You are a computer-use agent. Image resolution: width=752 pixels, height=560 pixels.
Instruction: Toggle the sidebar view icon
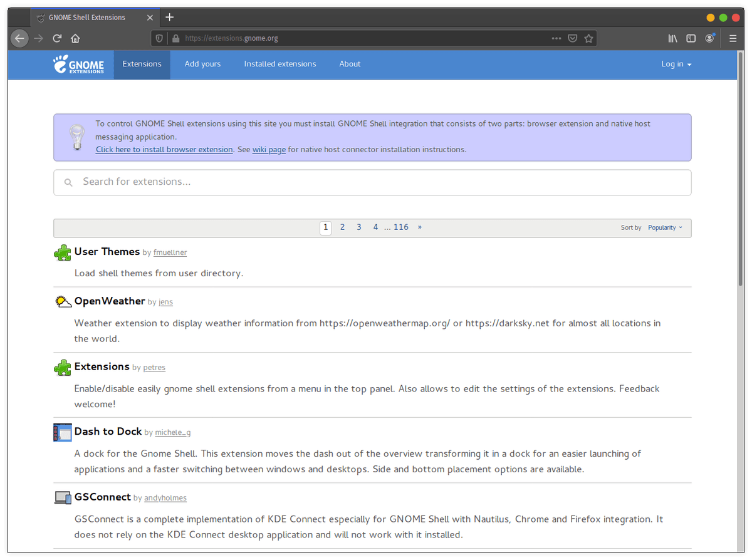[691, 38]
